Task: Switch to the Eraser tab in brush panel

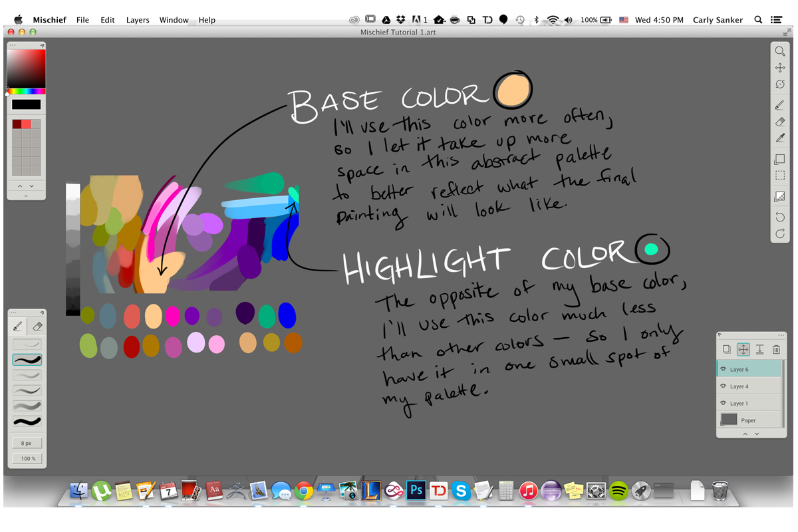Action: [x=37, y=327]
